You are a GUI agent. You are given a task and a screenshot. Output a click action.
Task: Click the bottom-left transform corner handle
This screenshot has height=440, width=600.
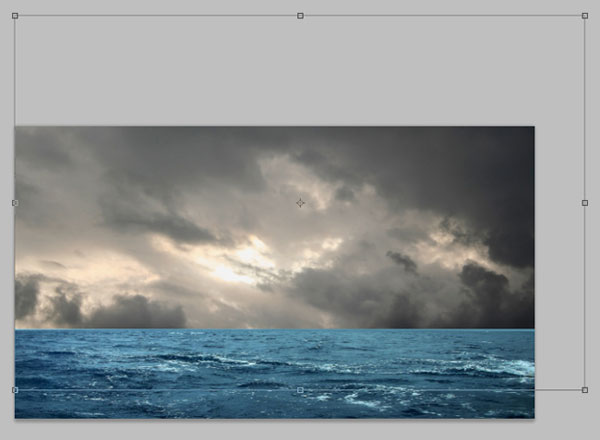[x=15, y=390]
